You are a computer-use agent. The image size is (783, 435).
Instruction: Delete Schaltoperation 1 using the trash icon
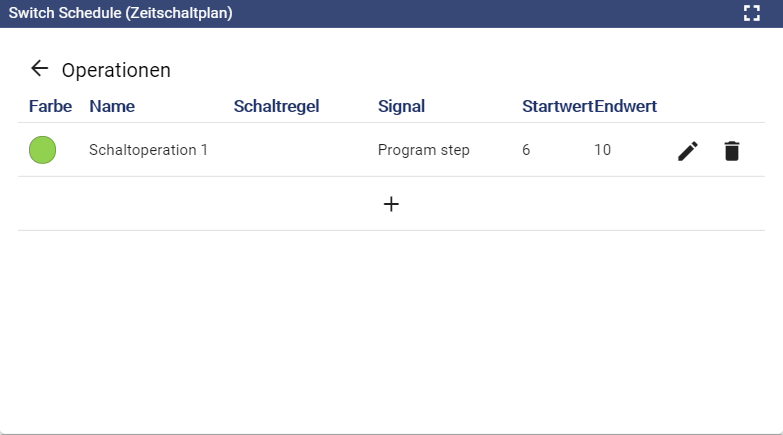coord(732,151)
